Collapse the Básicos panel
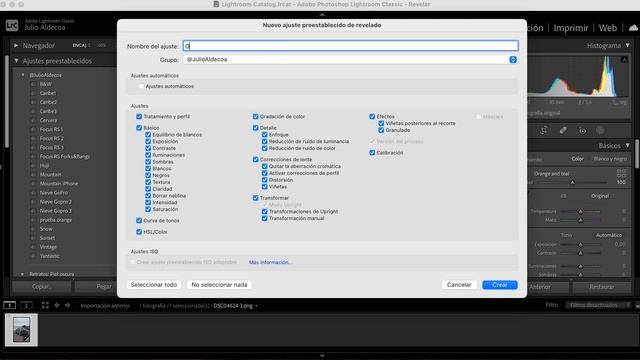640x360 pixels. tap(628, 145)
